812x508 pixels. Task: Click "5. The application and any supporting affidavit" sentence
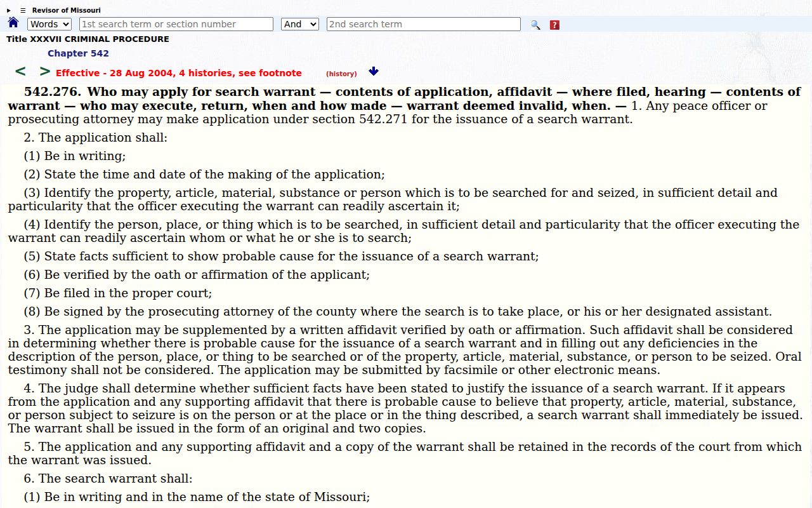[405, 453]
